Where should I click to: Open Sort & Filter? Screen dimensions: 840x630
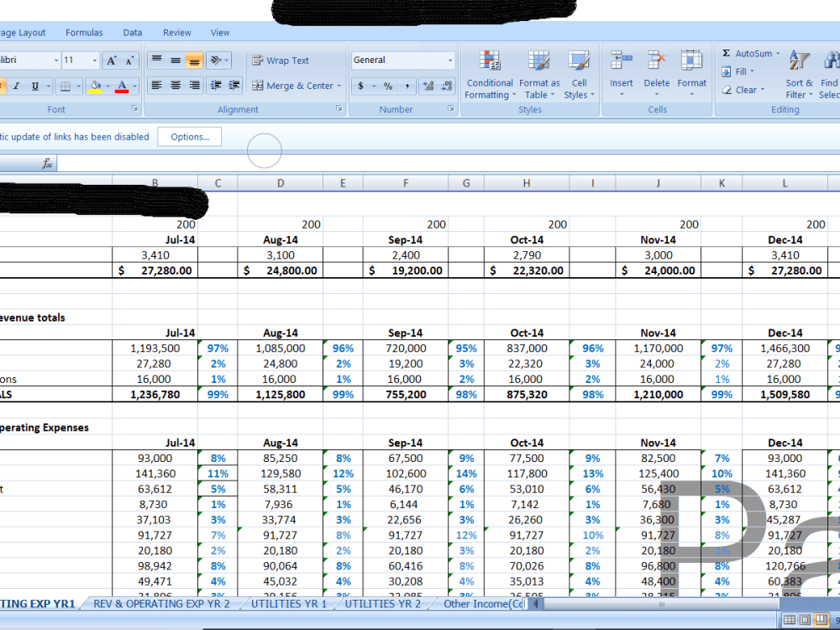pyautogui.click(x=800, y=75)
